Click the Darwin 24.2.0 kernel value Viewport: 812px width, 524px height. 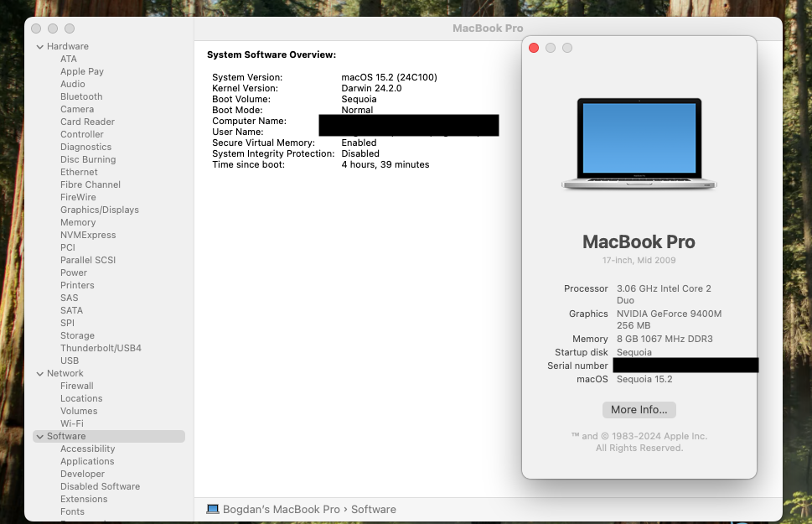point(371,88)
